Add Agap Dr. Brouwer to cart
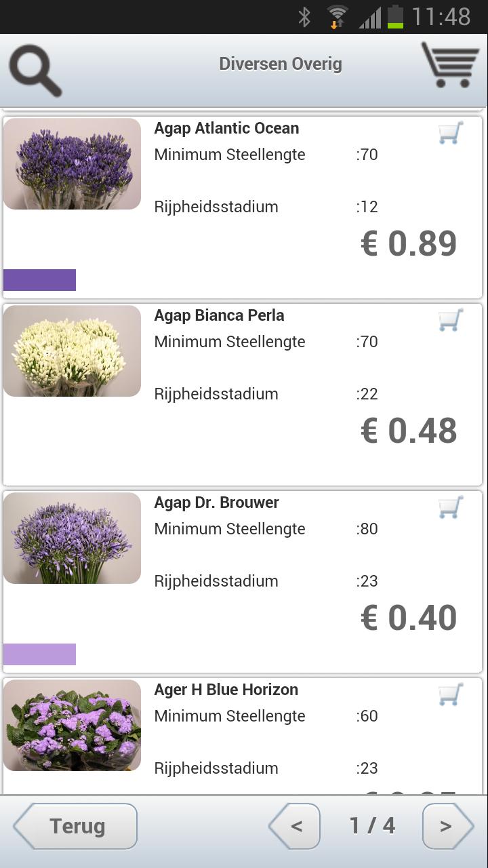The width and height of the screenshot is (488, 868). [x=451, y=507]
